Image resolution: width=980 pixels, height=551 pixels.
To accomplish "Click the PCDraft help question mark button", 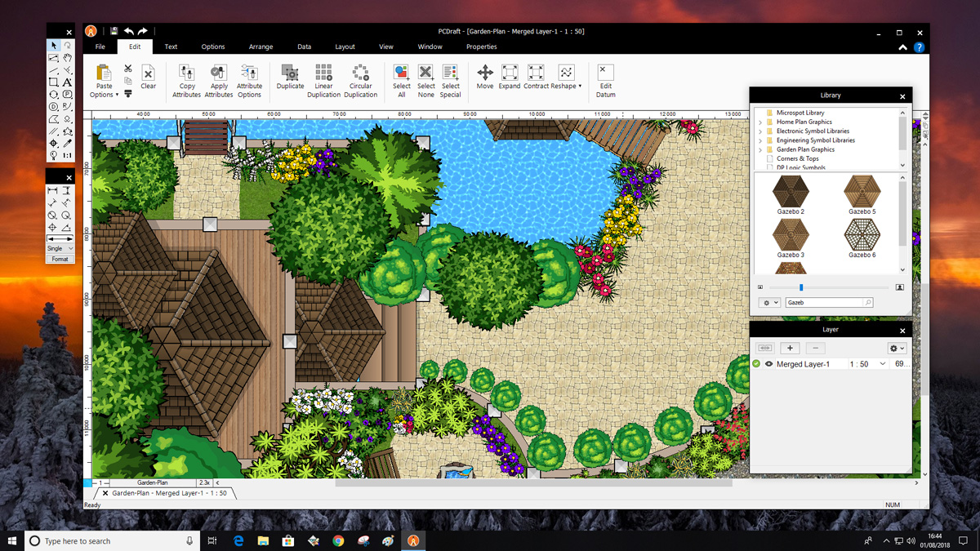I will tap(919, 47).
